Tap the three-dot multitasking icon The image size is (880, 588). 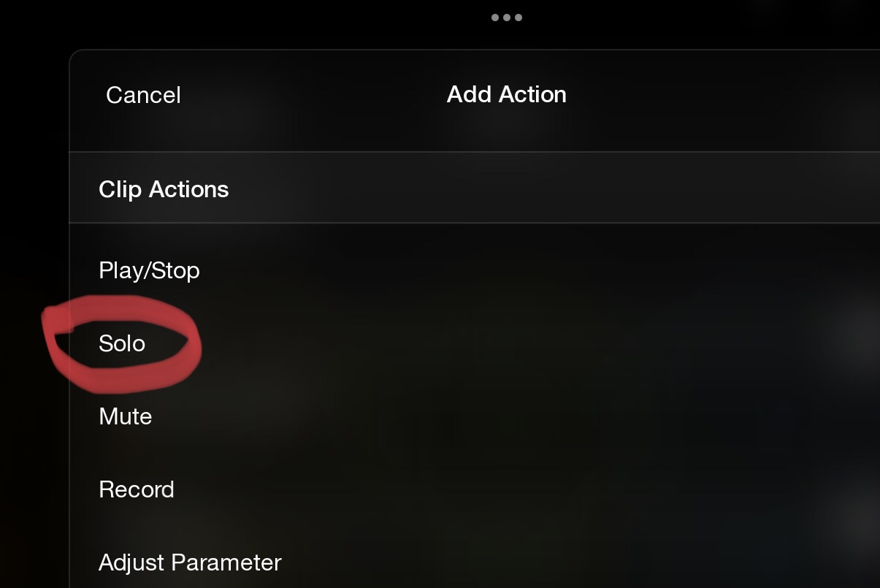[x=506, y=18]
